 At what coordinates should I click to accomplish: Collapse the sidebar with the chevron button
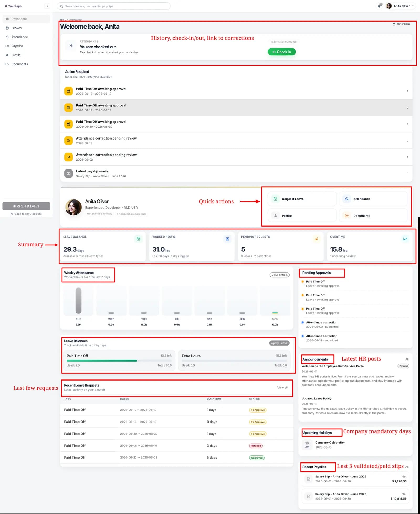click(x=47, y=6)
